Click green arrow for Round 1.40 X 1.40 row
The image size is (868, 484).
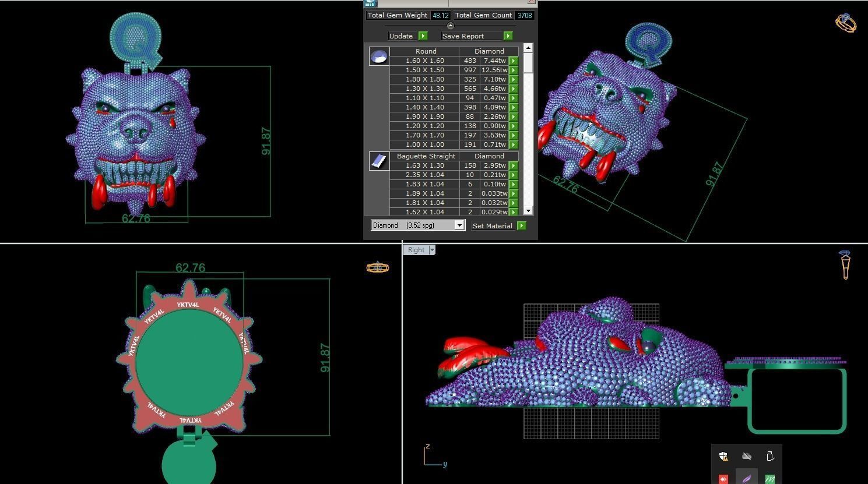click(514, 107)
